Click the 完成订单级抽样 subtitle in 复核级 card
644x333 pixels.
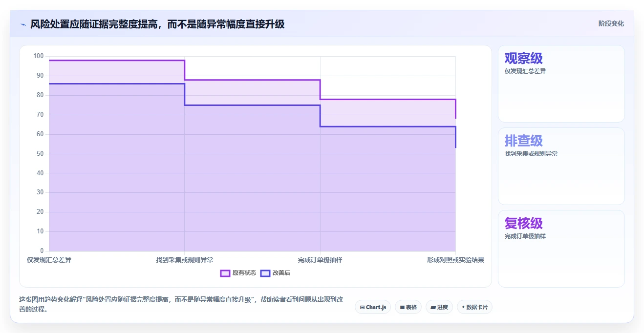point(525,236)
